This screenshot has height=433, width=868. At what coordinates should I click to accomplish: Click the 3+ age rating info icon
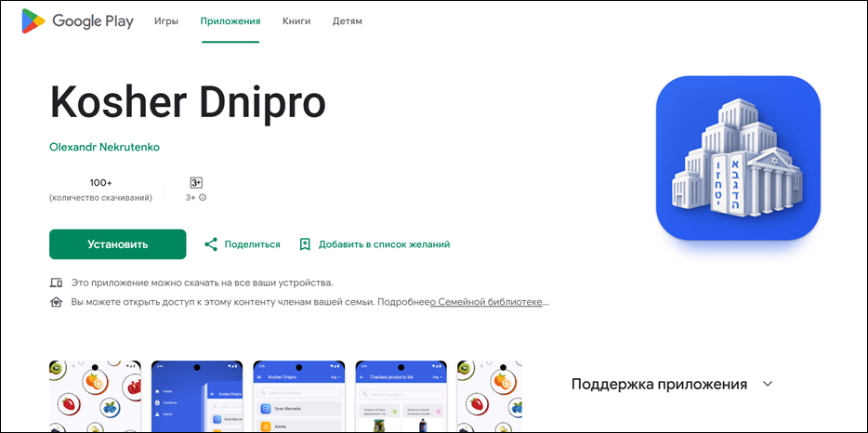pyautogui.click(x=203, y=197)
